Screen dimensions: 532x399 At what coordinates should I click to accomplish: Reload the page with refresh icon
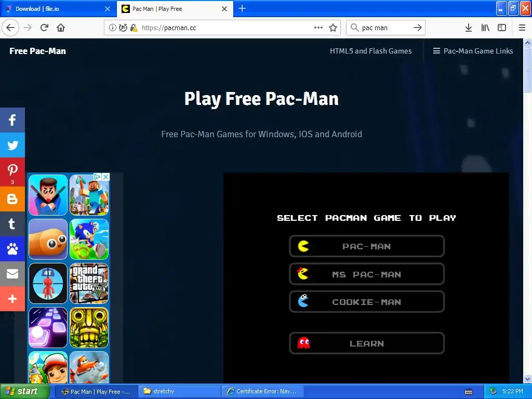pos(44,28)
